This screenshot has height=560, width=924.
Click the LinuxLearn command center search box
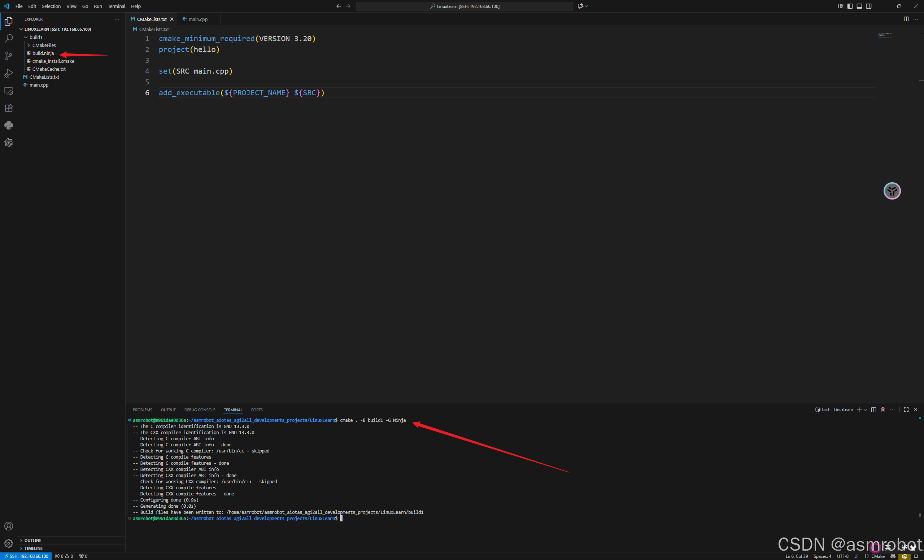click(464, 6)
